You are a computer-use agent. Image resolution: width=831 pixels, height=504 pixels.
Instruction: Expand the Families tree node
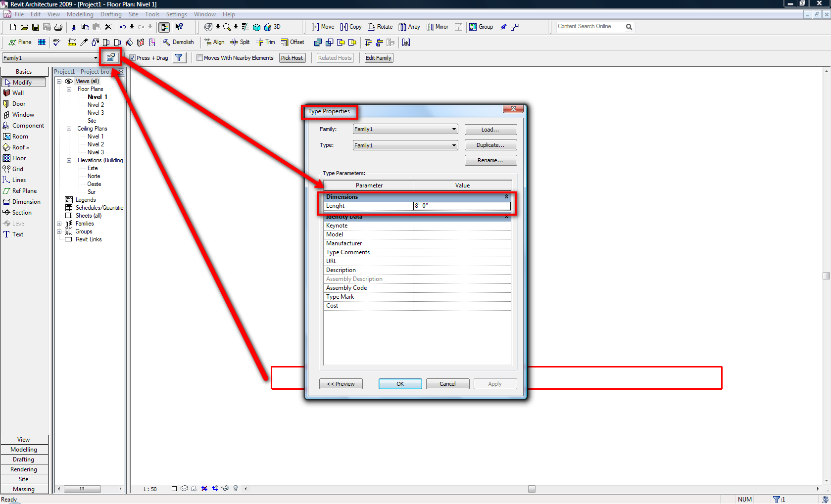pyautogui.click(x=59, y=224)
